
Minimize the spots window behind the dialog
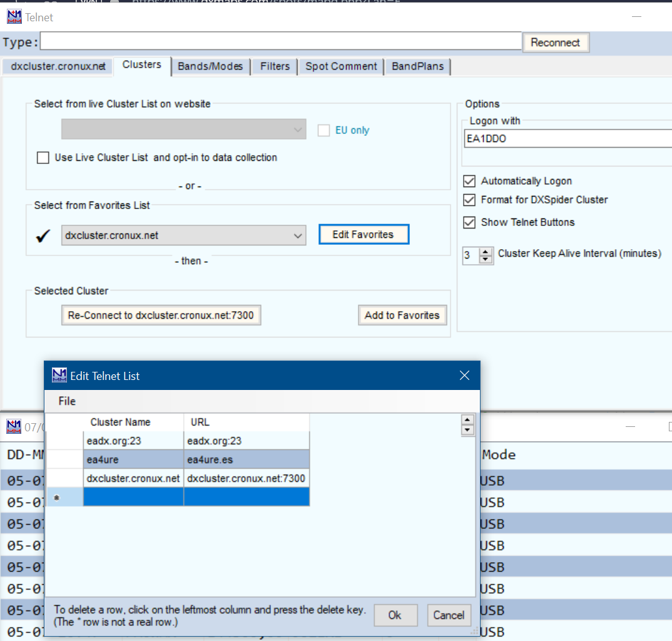click(630, 427)
